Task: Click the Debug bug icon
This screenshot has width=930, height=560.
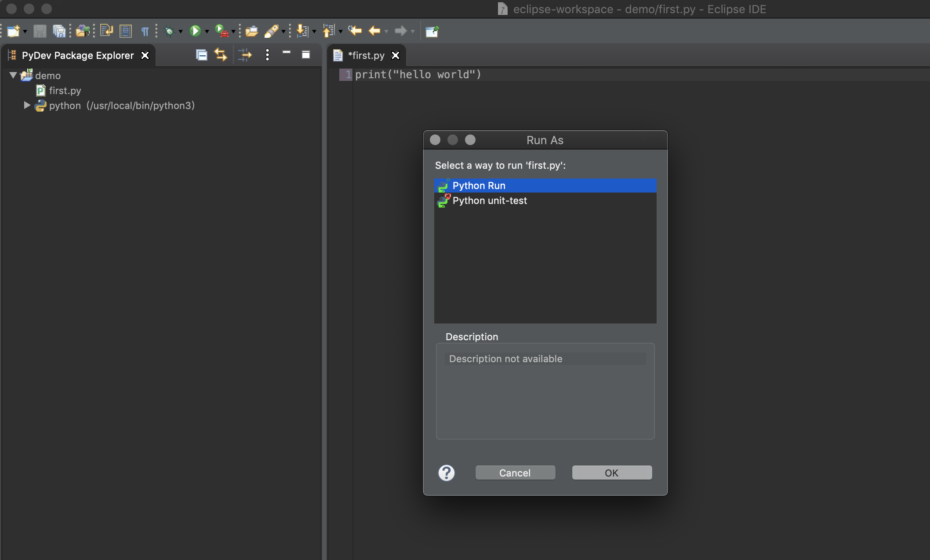Action: 169,31
